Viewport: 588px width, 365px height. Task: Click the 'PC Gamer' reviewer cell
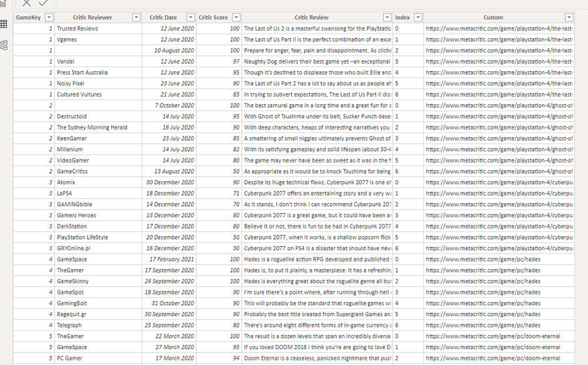[98, 359]
